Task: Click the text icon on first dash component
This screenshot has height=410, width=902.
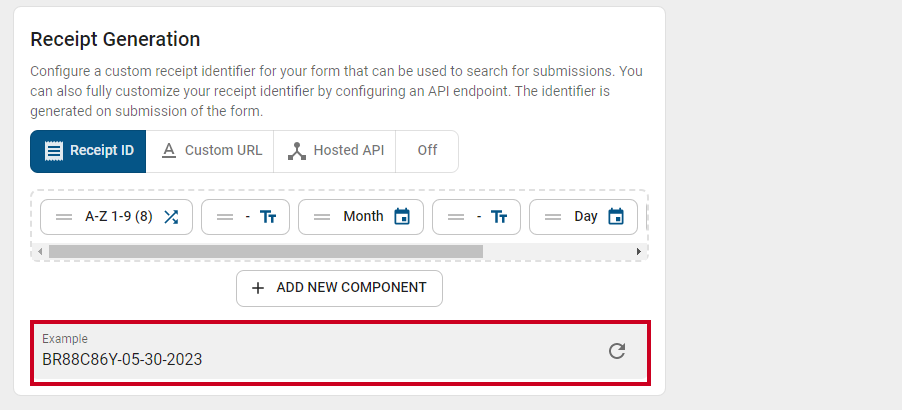Action: [x=268, y=217]
